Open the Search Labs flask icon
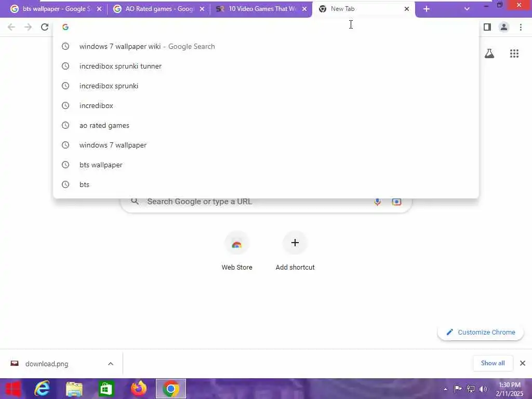The height and width of the screenshot is (399, 532). tap(489, 54)
